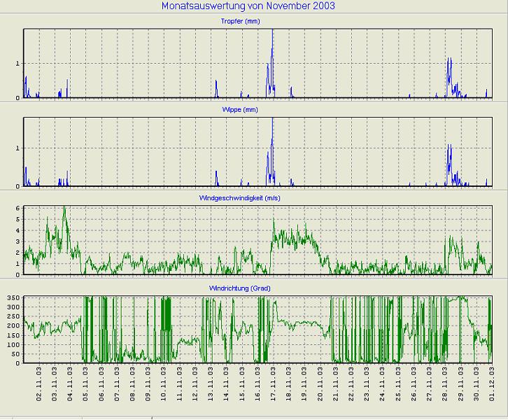The width and height of the screenshot is (508, 420).
Task: Click the Windgeschwindigkeit (m/s) chart title
Action: [x=259, y=198]
